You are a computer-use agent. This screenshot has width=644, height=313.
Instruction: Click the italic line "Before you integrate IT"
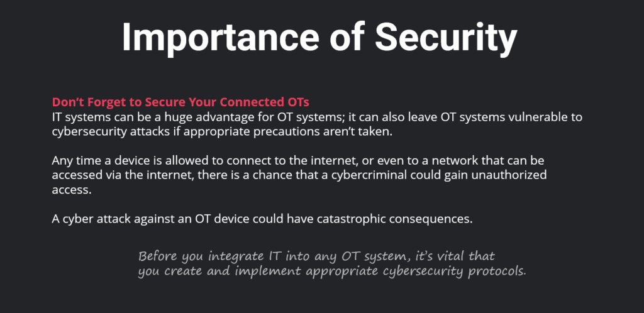pyautogui.click(x=317, y=256)
